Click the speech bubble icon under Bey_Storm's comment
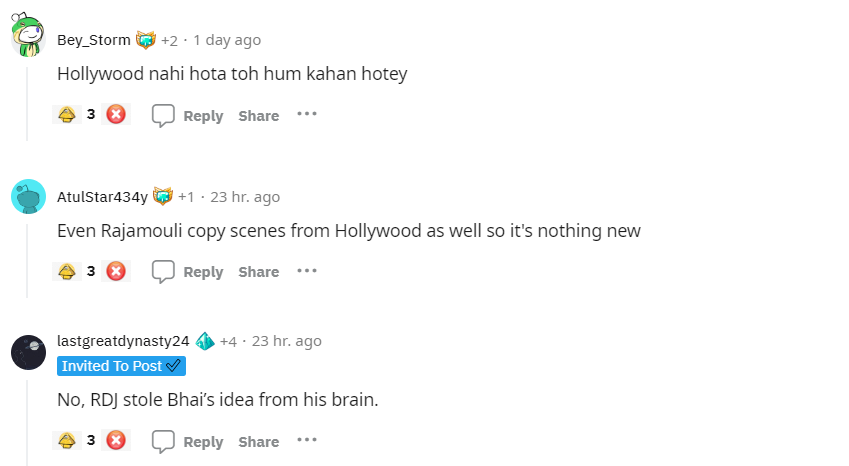This screenshot has width=849, height=466. pos(163,115)
